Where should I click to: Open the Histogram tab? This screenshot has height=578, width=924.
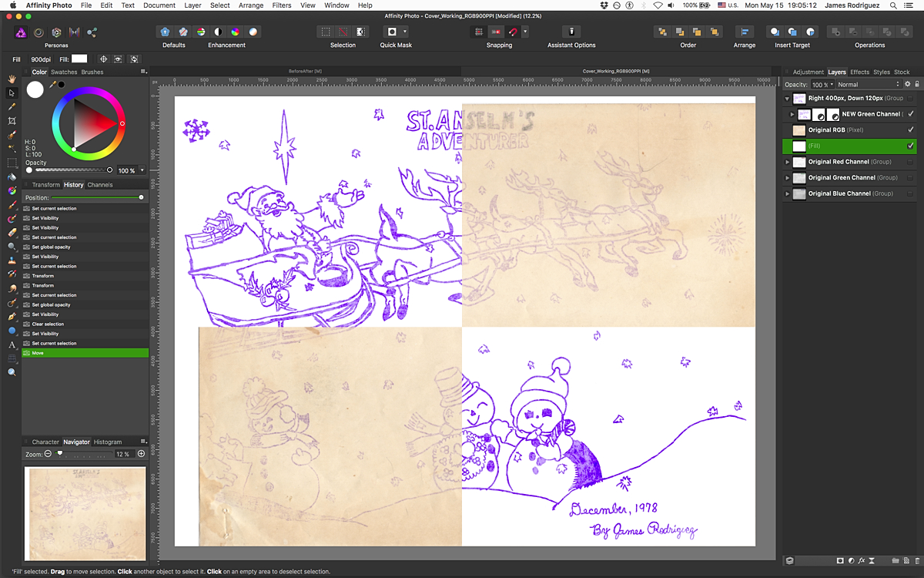point(108,442)
